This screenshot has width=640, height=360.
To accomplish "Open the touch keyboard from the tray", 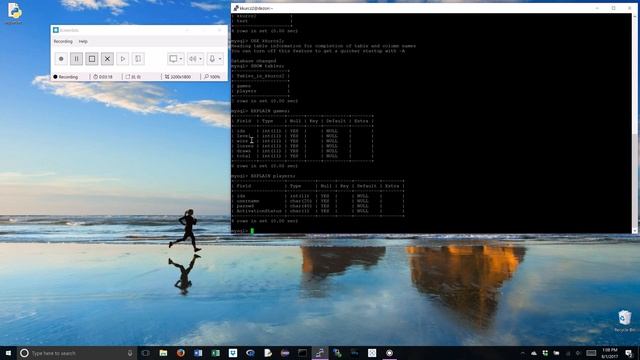I will coord(591,353).
